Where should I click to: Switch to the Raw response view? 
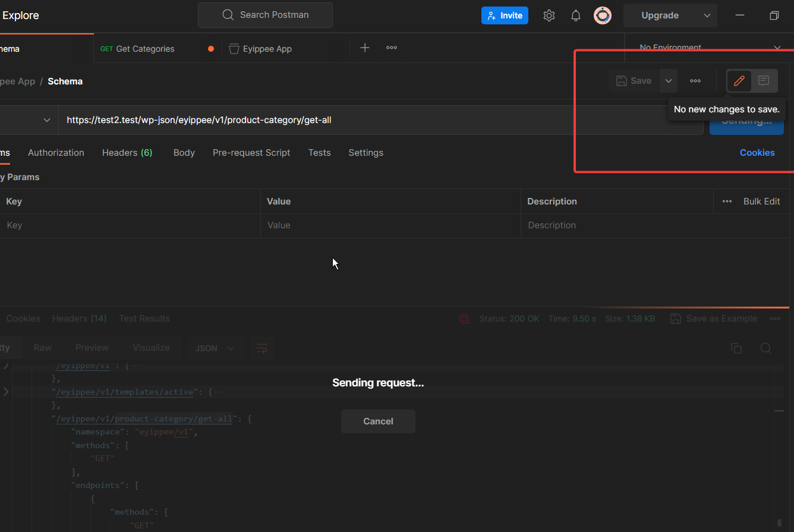[42, 348]
